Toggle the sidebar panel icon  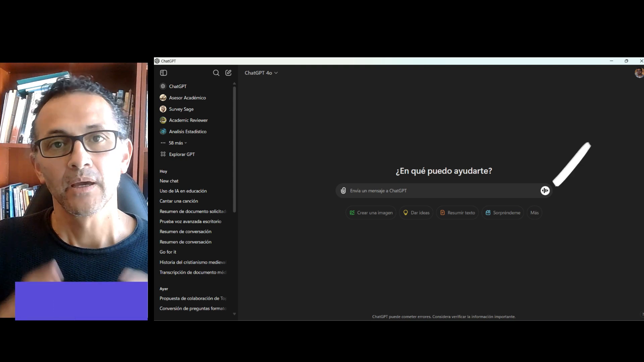[x=163, y=73]
